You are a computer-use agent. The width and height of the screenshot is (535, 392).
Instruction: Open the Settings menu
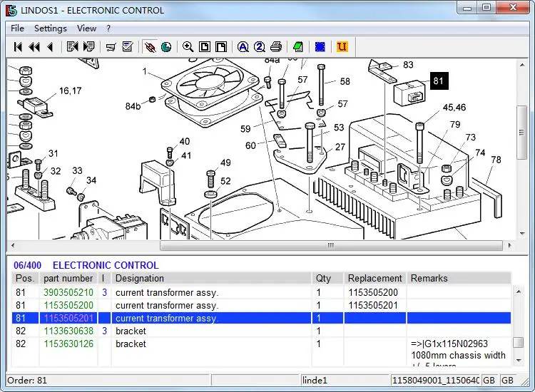pos(50,29)
